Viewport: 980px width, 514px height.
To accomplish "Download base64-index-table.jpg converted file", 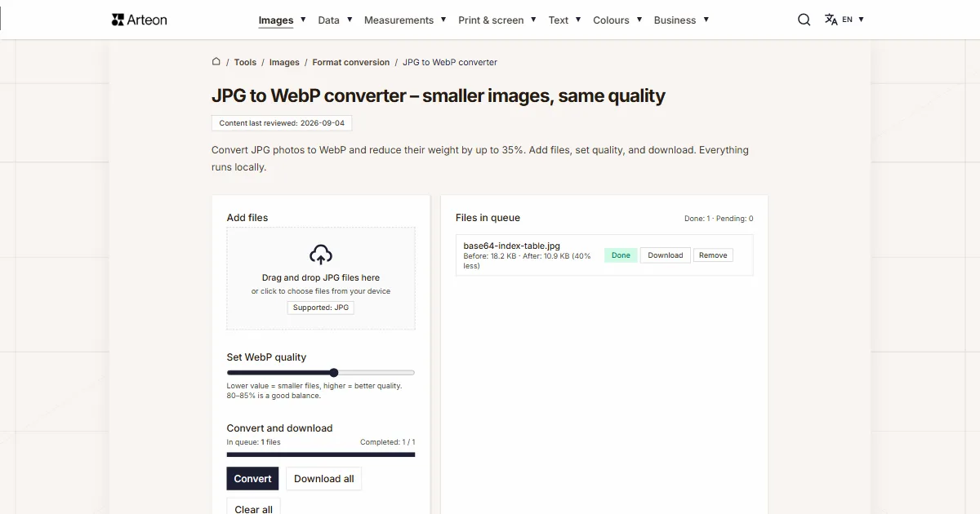I will (666, 255).
